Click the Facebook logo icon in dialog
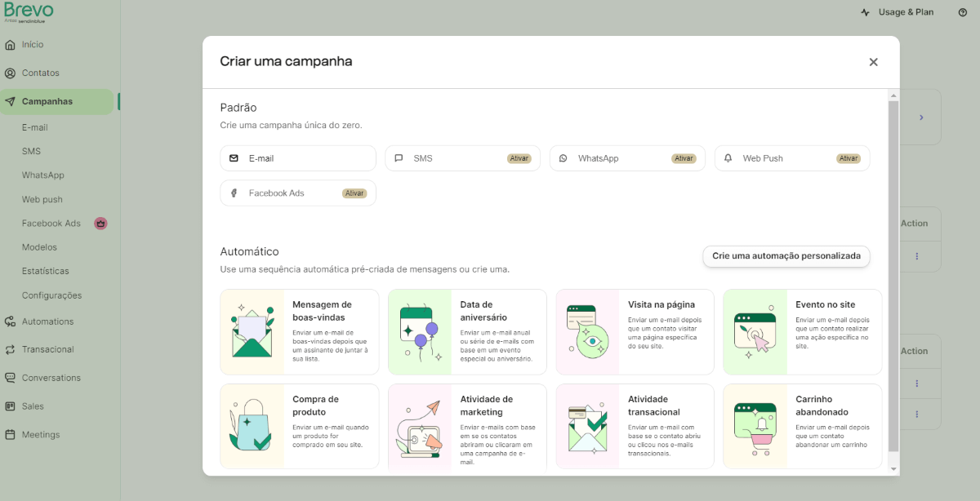 coord(234,193)
